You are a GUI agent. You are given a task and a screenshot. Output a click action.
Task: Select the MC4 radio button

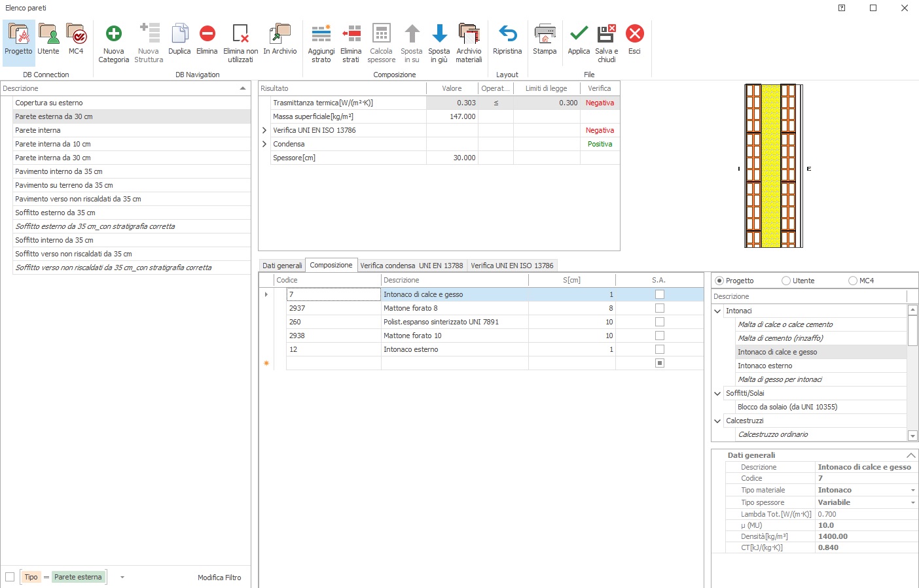[x=853, y=281]
